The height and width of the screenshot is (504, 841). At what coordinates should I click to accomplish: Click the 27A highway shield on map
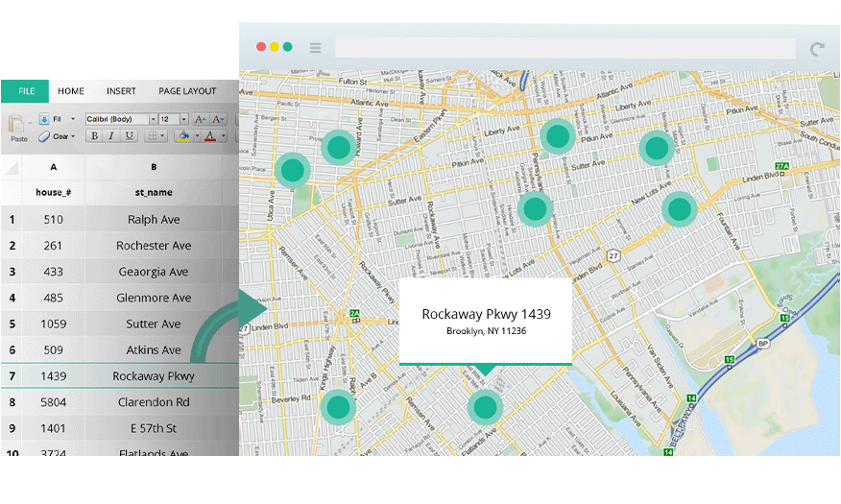[x=782, y=166]
